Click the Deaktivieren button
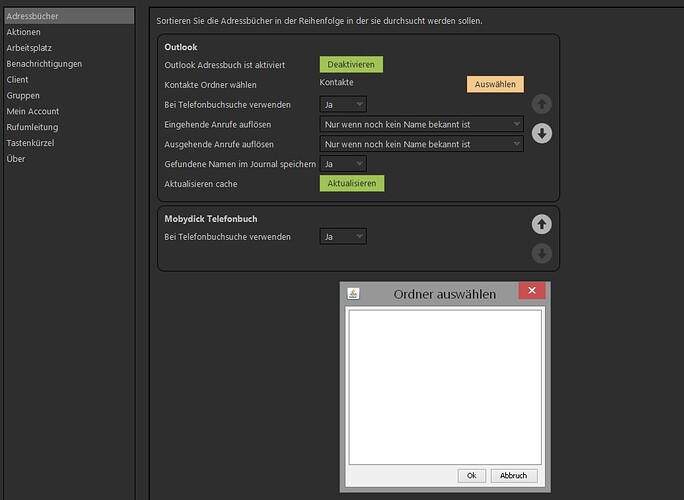 351,64
